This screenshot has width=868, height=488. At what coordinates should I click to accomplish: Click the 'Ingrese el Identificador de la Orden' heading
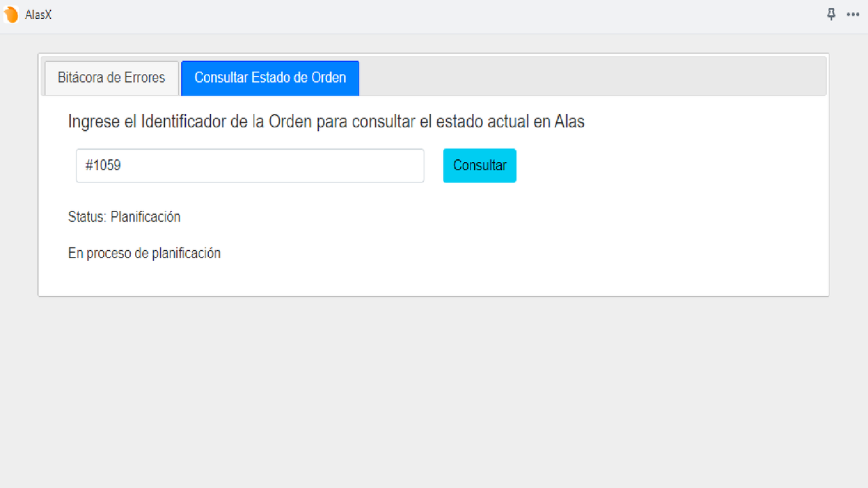(x=326, y=122)
